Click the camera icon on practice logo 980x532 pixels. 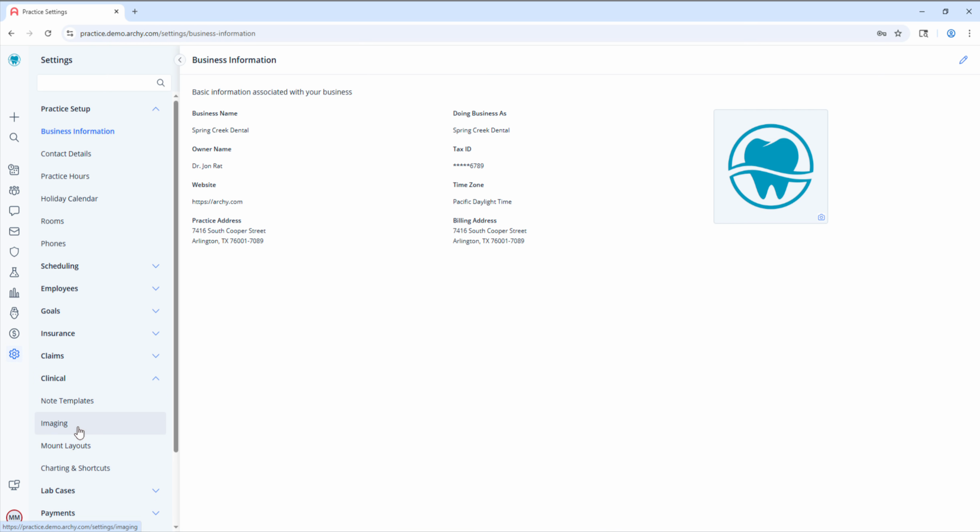(x=821, y=217)
